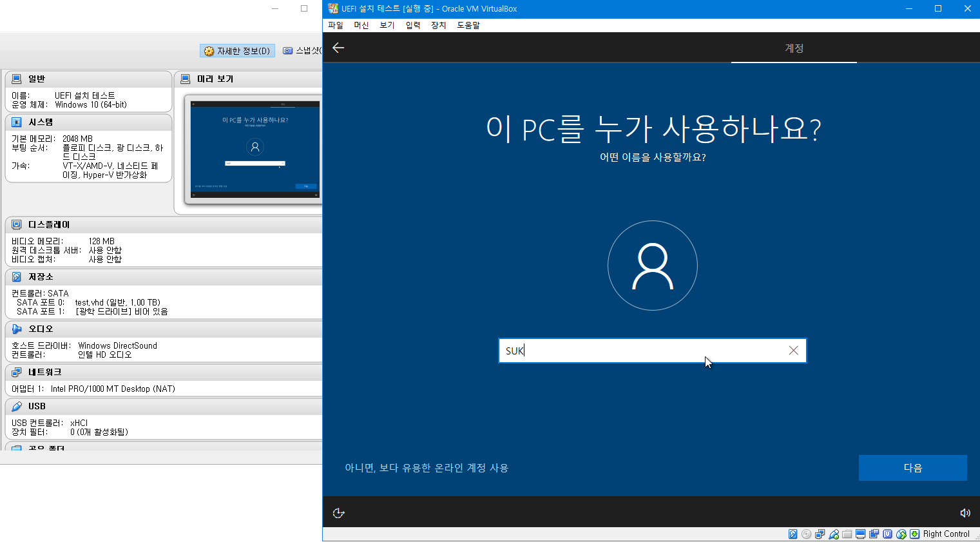Click the keyboard capture arrow icon
The height and width of the screenshot is (542, 980).
click(x=914, y=534)
